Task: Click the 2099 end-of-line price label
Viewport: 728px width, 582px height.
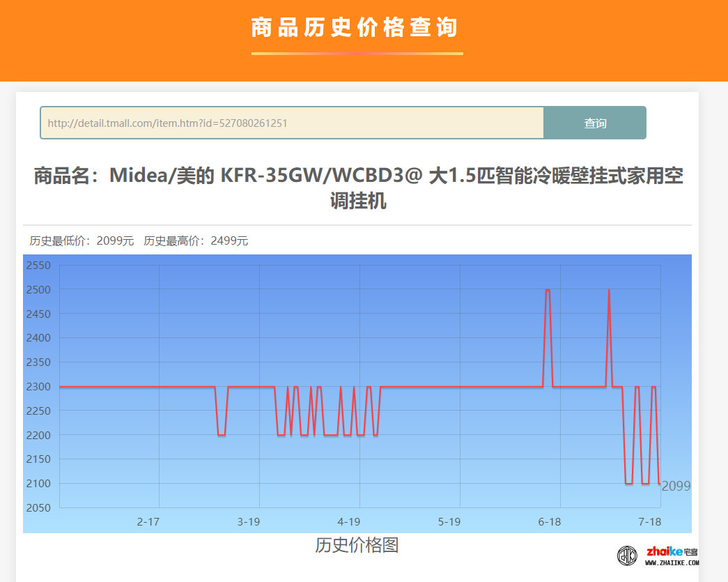Action: tap(676, 486)
